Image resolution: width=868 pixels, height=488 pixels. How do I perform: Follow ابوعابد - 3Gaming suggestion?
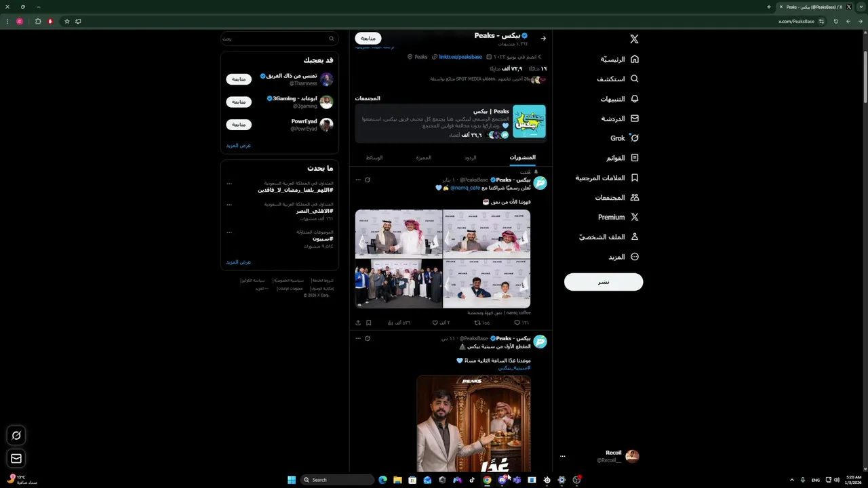coord(239,102)
